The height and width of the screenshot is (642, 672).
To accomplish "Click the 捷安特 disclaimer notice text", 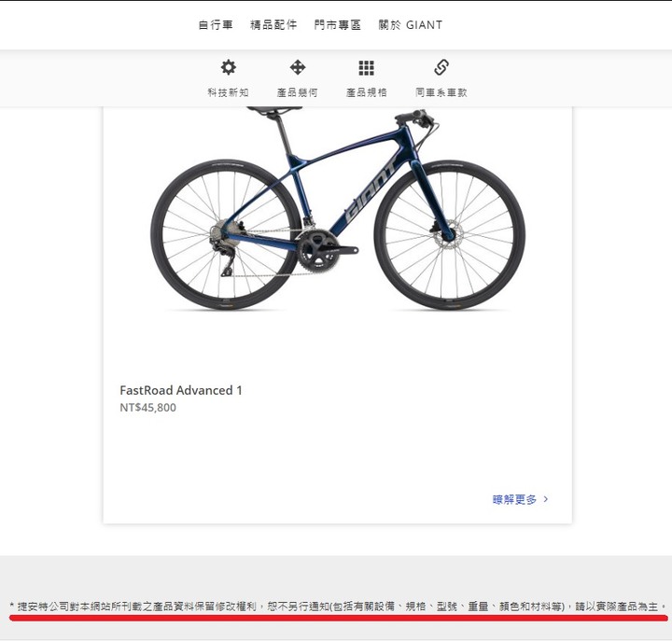I will [x=338, y=607].
